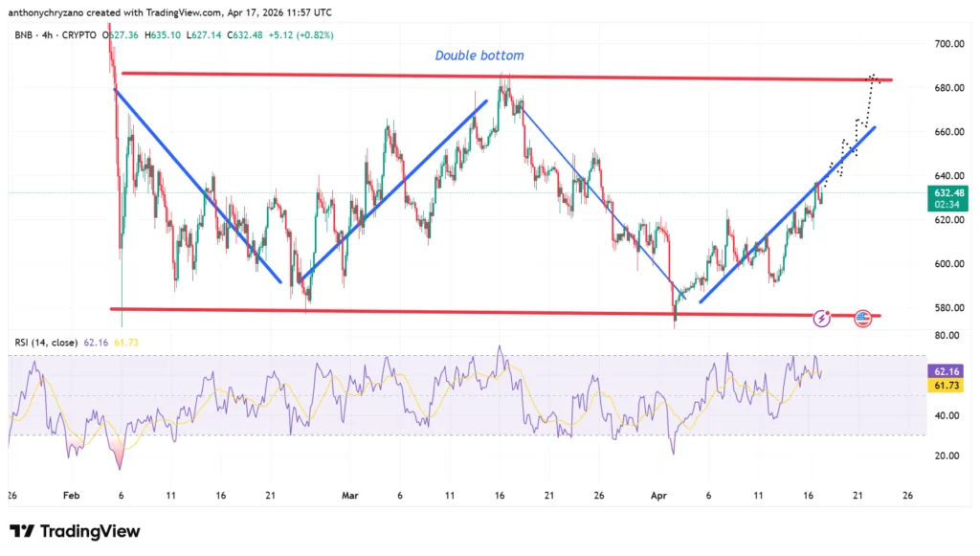This screenshot has width=980, height=556.
Task: Open the US flag economic event marker
Action: click(x=862, y=317)
